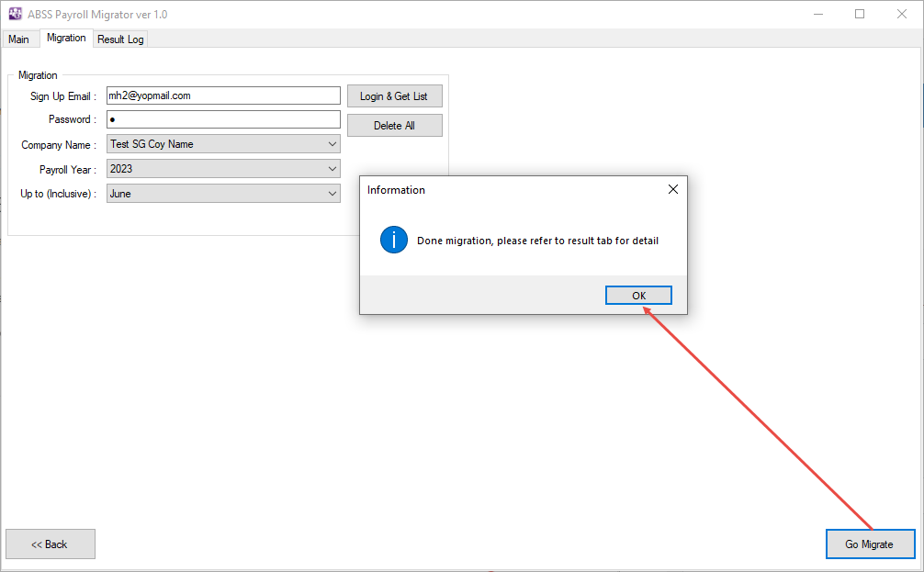Click the ABSS Payroll Migrator app icon
Screen dimensions: 924x572
15,14
